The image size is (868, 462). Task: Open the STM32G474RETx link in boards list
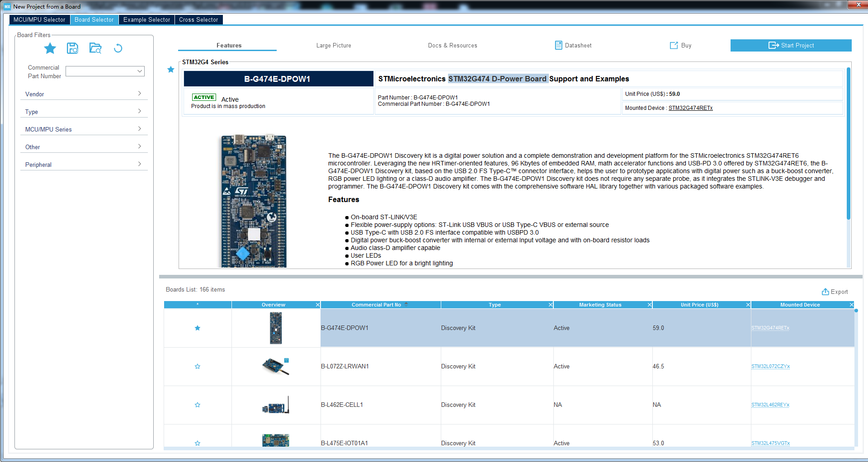(770, 328)
